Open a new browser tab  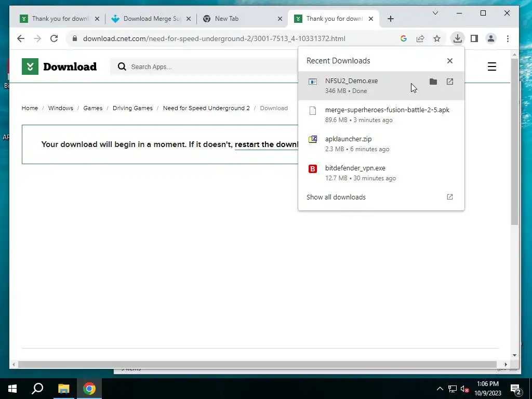tap(391, 19)
